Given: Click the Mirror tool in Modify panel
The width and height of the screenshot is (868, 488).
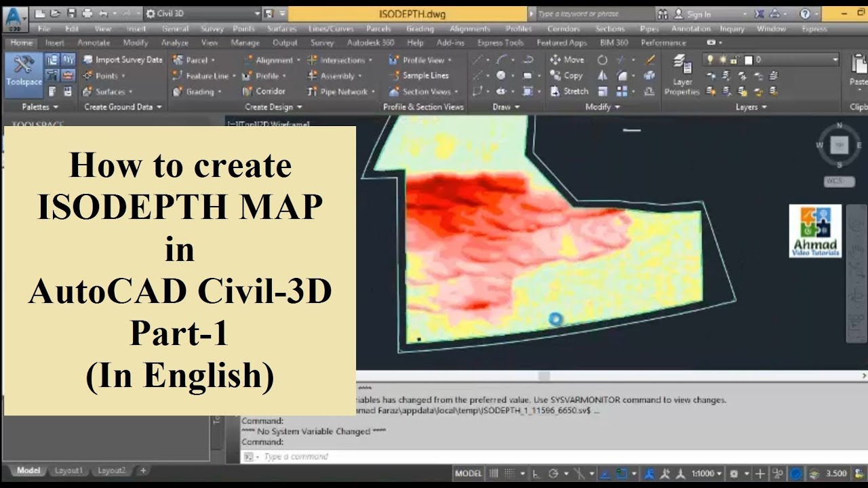Looking at the screenshot, I should 602,75.
